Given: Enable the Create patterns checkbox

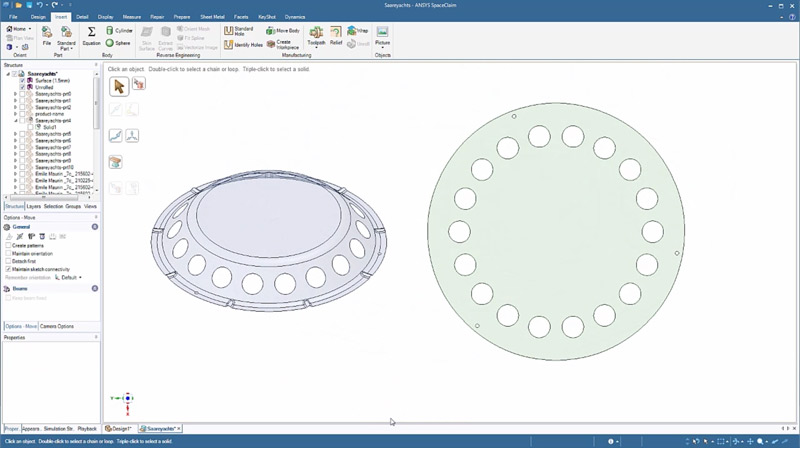Looking at the screenshot, I should [9, 245].
